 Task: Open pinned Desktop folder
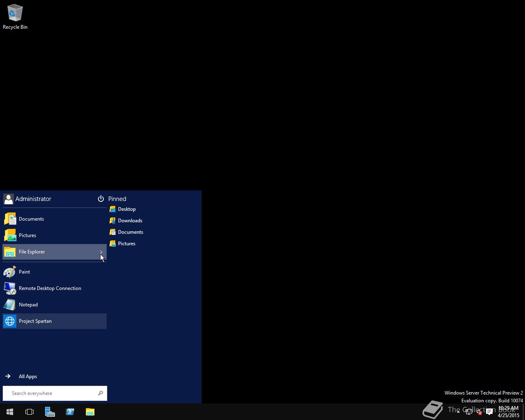click(x=123, y=209)
